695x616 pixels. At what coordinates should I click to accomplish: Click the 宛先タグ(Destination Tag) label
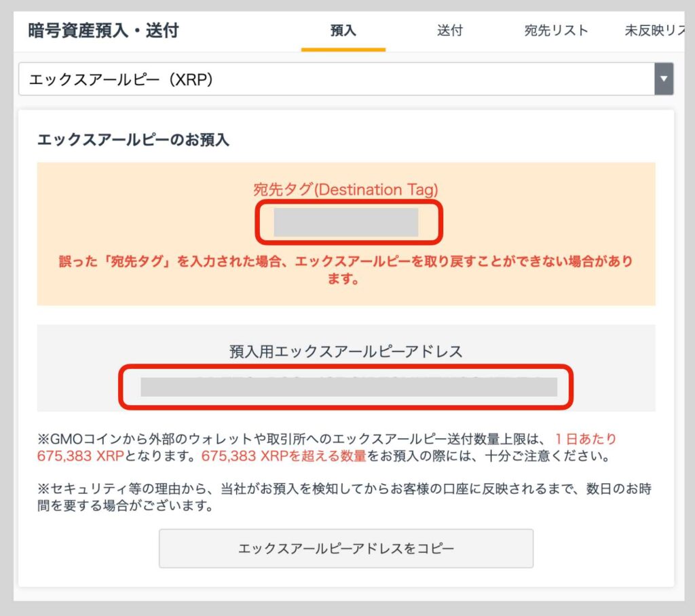pyautogui.click(x=345, y=189)
